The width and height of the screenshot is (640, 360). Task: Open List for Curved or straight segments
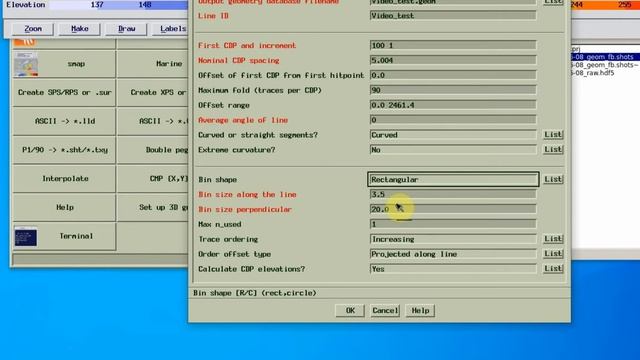[x=553, y=135]
